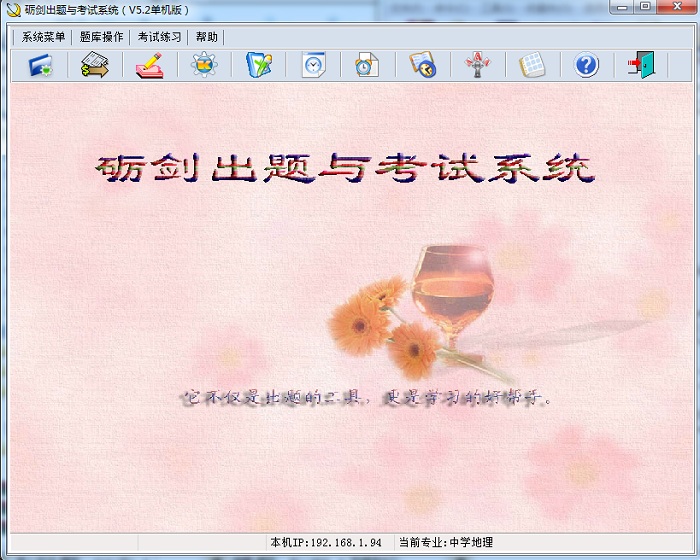Click the notebook with green checkmark icon

click(259, 66)
